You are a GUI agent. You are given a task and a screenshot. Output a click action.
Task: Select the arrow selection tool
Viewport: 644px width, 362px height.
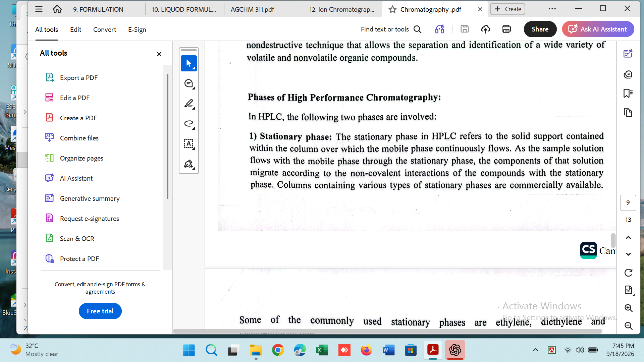[x=189, y=63]
